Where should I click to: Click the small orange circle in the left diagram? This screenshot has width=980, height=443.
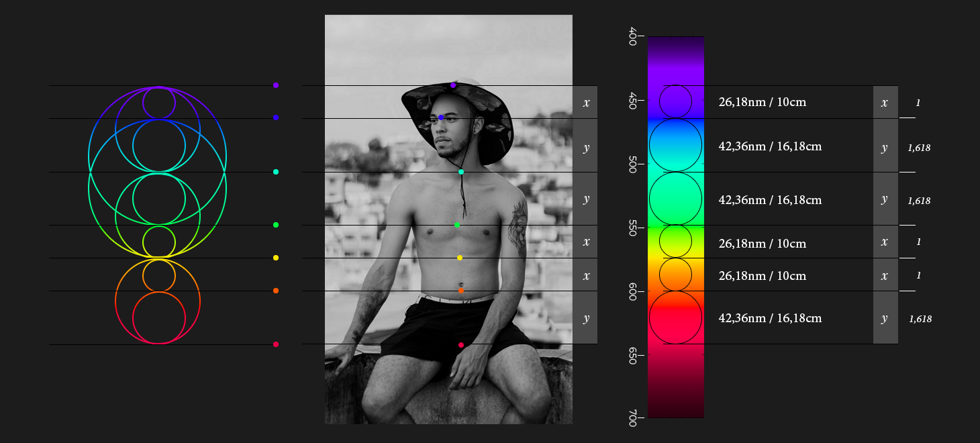coord(159,275)
